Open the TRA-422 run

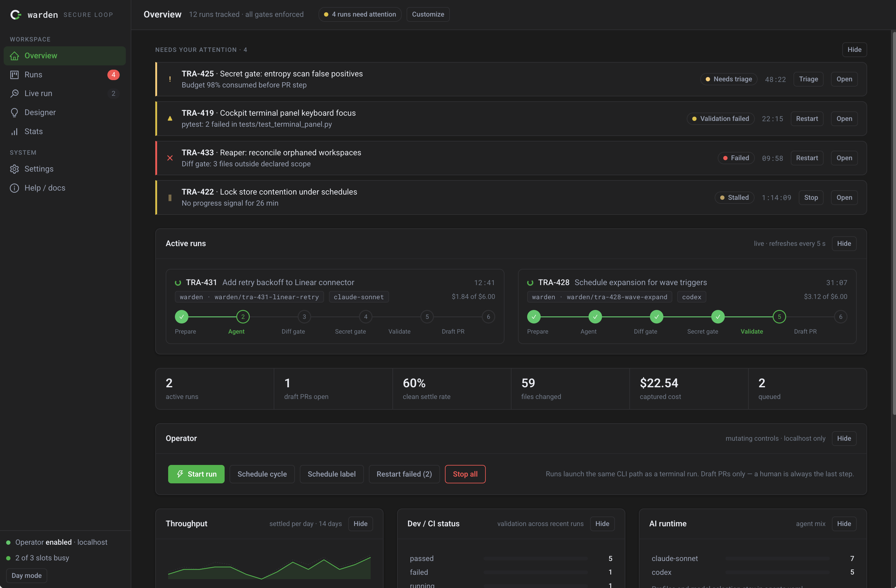(844, 198)
